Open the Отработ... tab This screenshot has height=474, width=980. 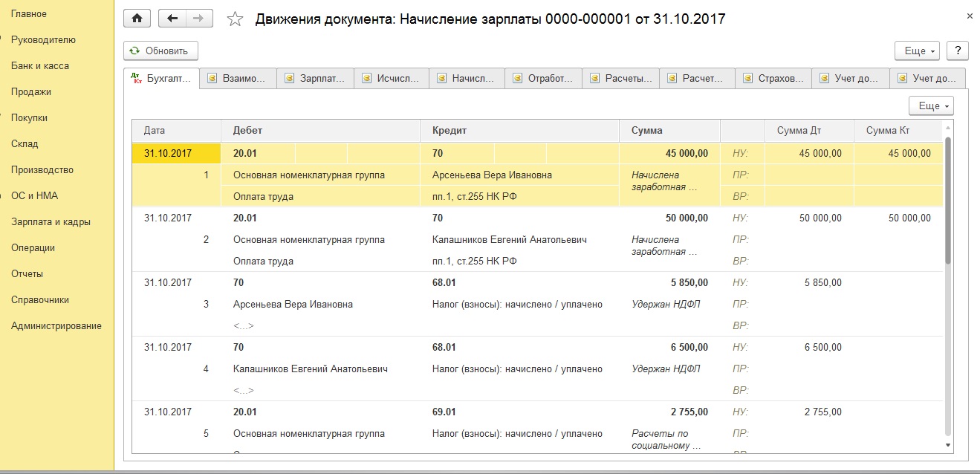(543, 78)
